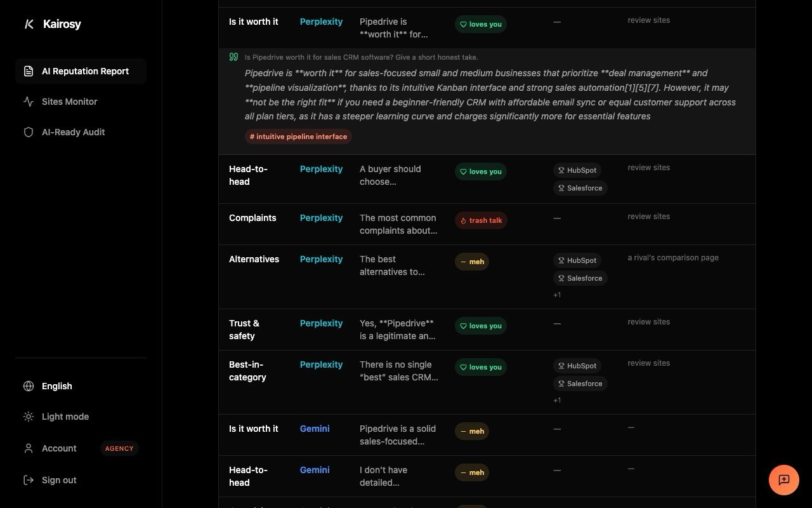Click +1 more competitors in Alternatives row
The width and height of the screenshot is (812, 508).
(557, 295)
